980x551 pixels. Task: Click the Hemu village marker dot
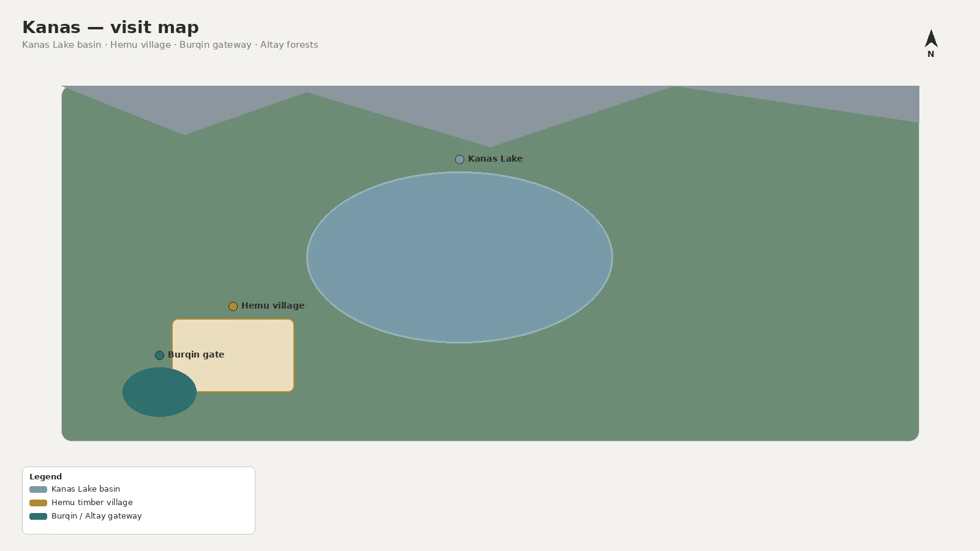pos(233,306)
